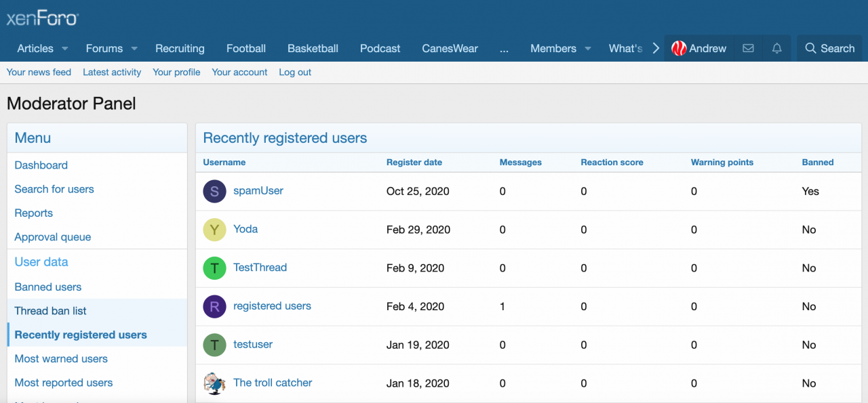Expand the Articles dropdown arrow
This screenshot has height=403, width=868.
pos(65,49)
